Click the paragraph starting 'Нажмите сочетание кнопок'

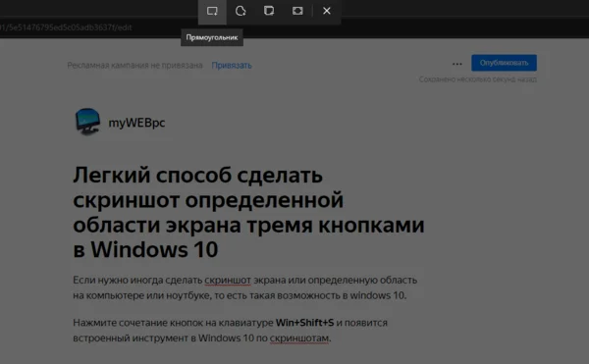(230, 331)
